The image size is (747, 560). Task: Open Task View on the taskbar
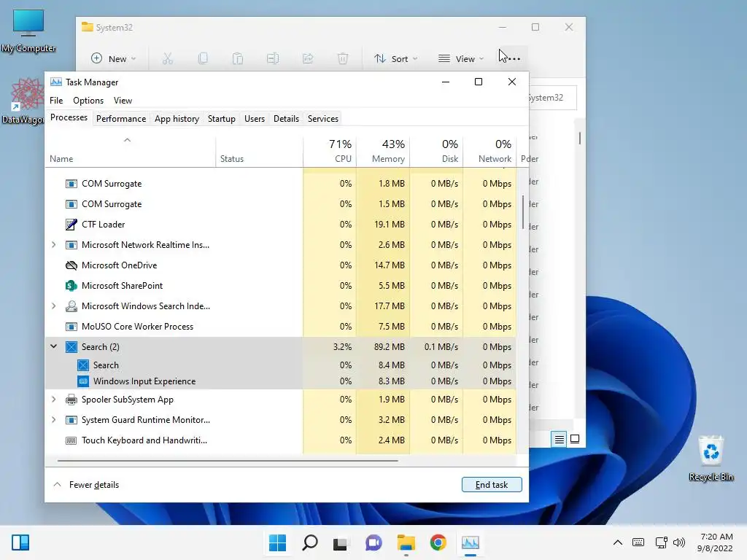coord(340,542)
